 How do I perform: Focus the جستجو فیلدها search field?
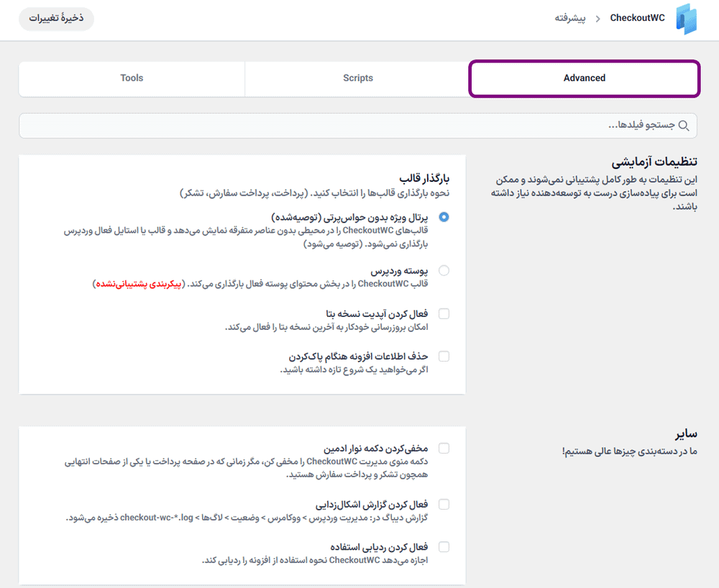(x=357, y=126)
